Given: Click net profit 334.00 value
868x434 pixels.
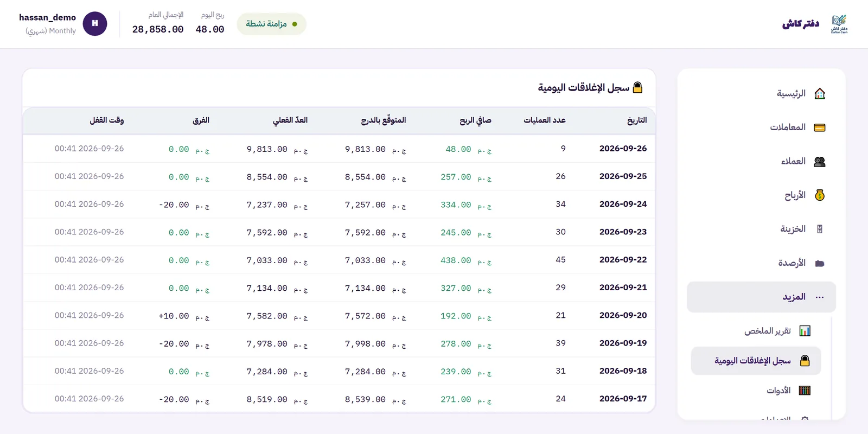Looking at the screenshot, I should [466, 205].
